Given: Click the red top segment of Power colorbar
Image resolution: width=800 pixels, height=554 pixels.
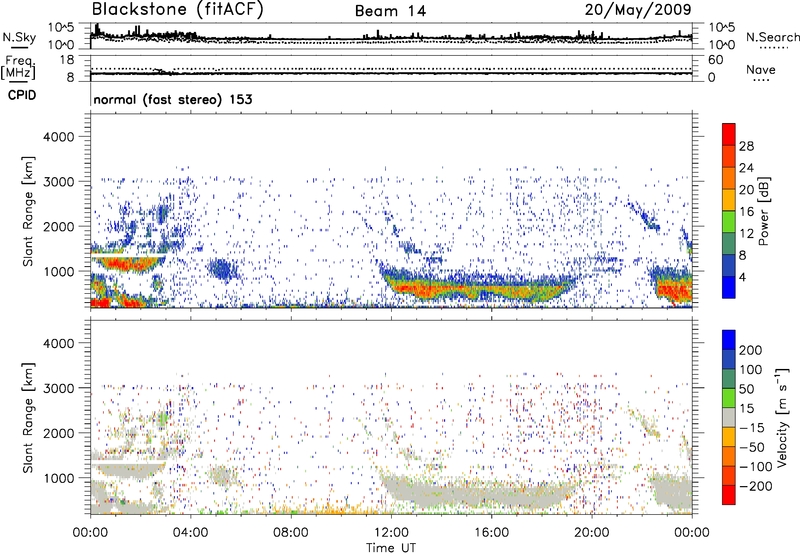Looking at the screenshot, I should (x=729, y=134).
